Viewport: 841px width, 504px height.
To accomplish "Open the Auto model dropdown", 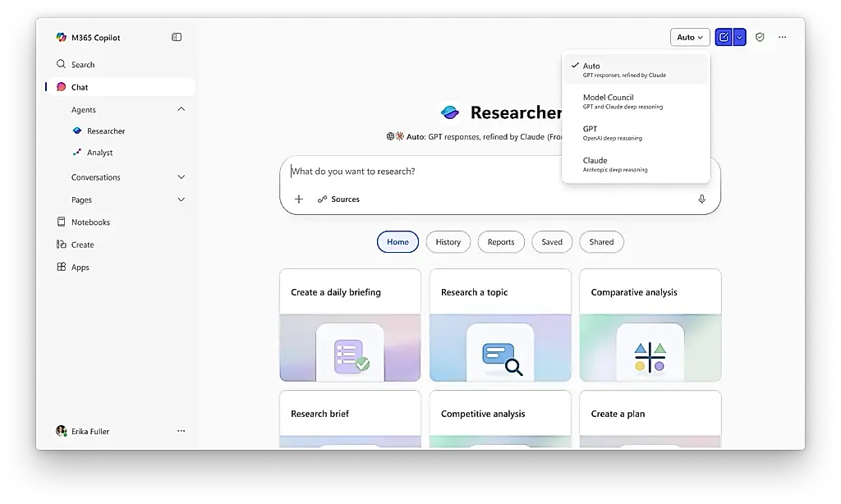I will (x=690, y=37).
